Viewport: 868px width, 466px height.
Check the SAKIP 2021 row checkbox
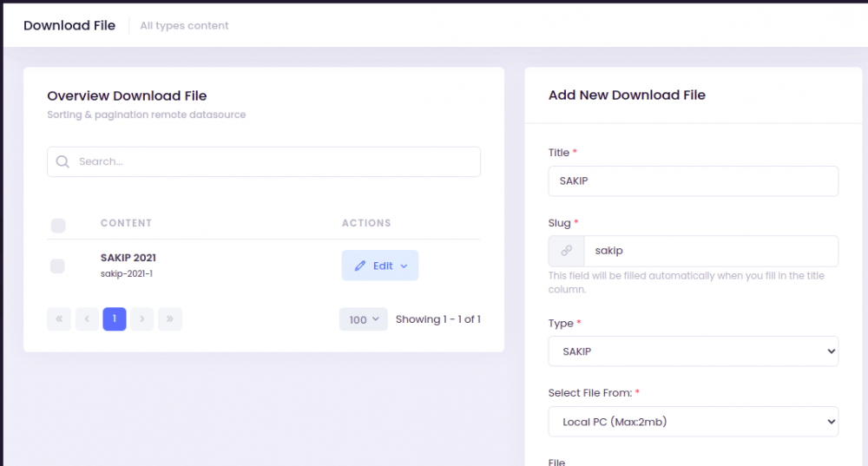click(x=57, y=266)
